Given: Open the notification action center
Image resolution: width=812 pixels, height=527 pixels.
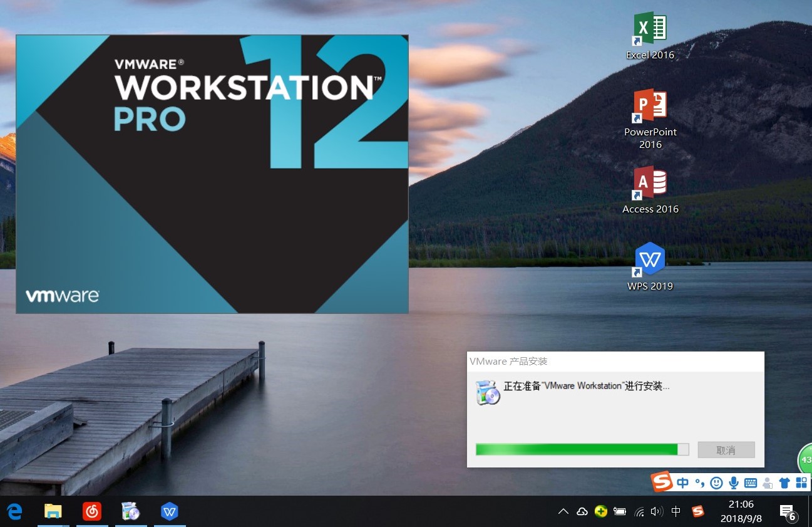Looking at the screenshot, I should pos(788,511).
